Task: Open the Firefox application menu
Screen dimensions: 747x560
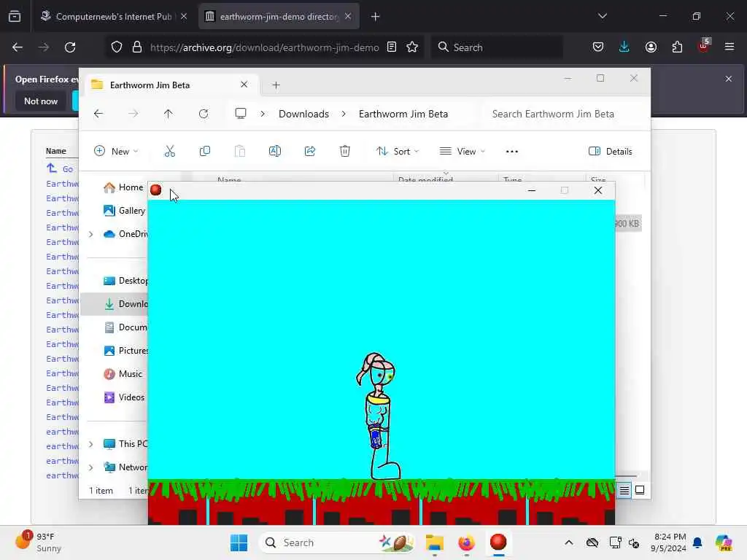Action: 729,47
